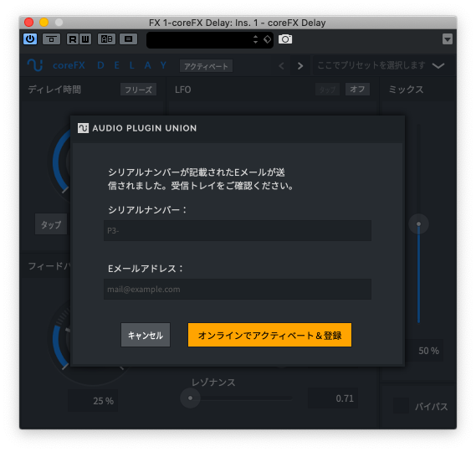The width and height of the screenshot is (476, 452).
Task: Click the ディレイ時間 section label
Action: point(54,90)
